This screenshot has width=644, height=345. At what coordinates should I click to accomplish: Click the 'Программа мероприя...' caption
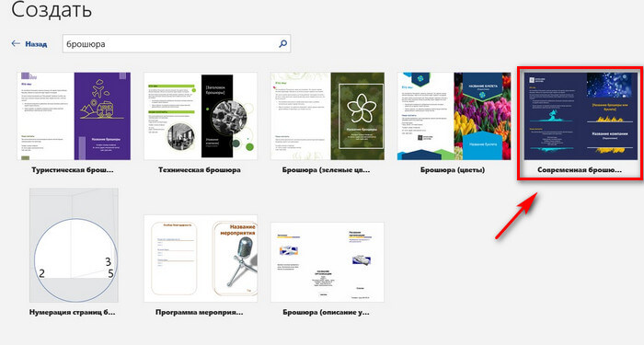[200, 313]
